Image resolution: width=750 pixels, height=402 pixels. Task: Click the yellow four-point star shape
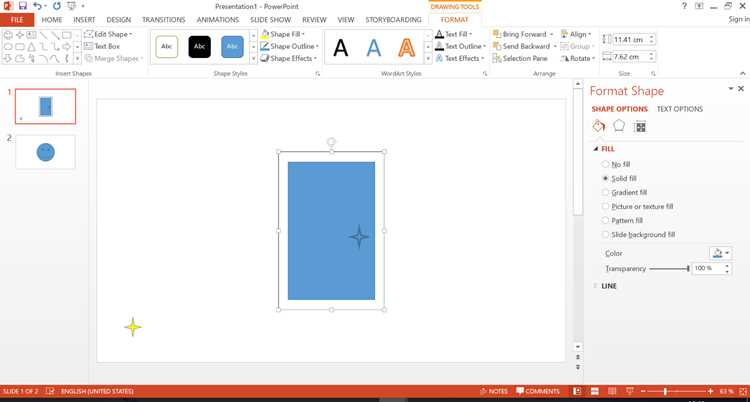pyautogui.click(x=133, y=327)
